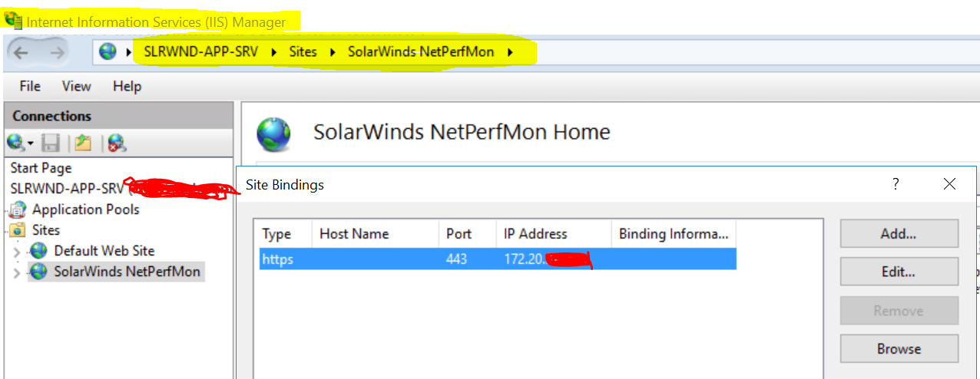
Task: Click the Create New Connection icon
Action: (16, 142)
